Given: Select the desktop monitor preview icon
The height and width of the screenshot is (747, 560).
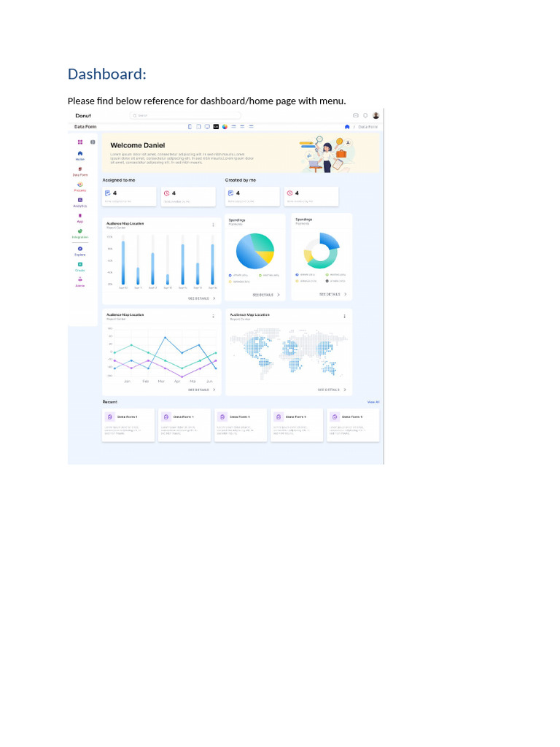Looking at the screenshot, I should coord(207,127).
